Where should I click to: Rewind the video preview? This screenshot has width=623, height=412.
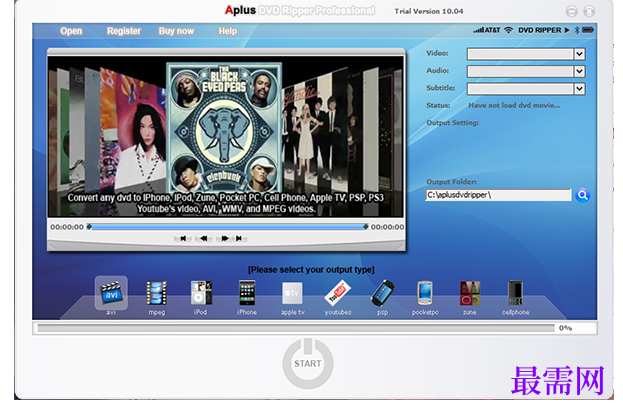pos(203,238)
